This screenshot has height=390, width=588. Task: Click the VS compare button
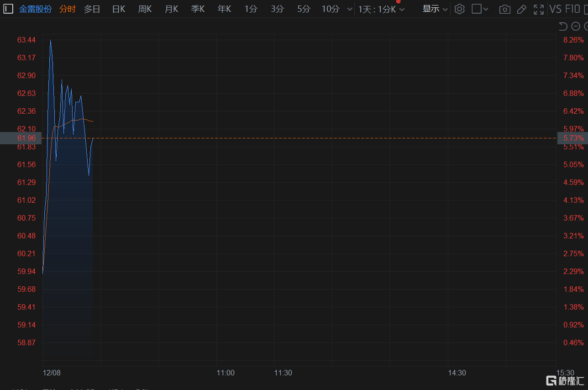click(x=556, y=9)
